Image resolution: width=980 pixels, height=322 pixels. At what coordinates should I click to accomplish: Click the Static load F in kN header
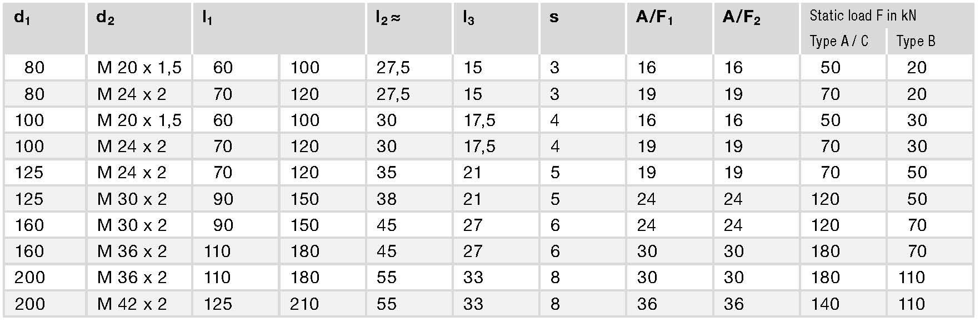[x=863, y=16]
